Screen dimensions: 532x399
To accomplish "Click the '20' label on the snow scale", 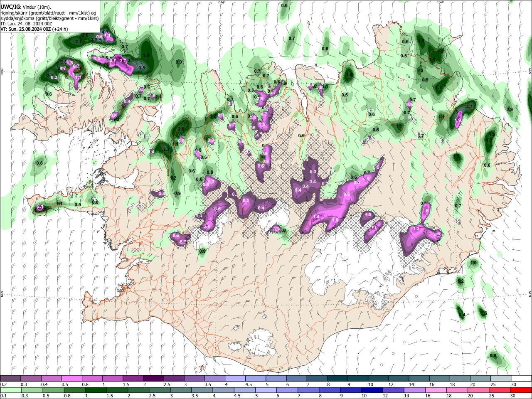I will coord(473,384).
